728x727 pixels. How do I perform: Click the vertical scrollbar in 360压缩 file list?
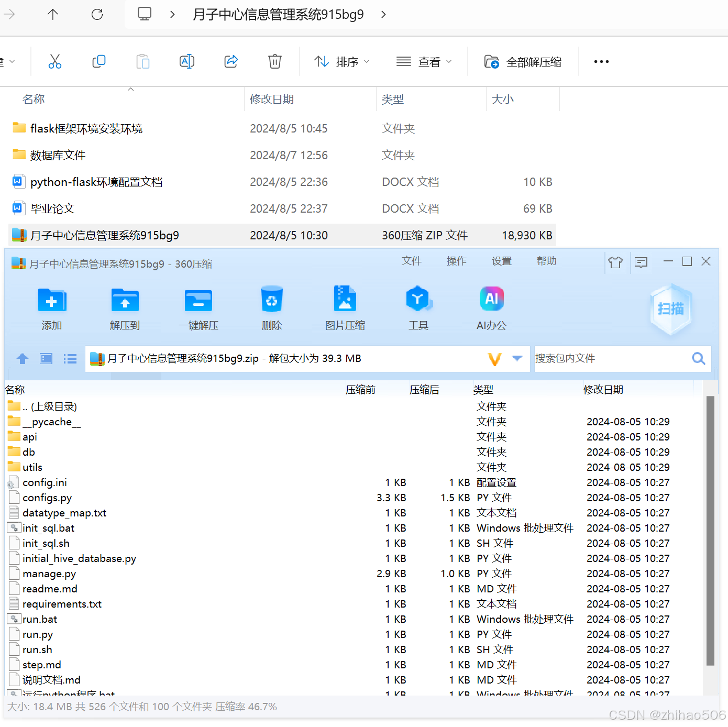[x=710, y=531]
